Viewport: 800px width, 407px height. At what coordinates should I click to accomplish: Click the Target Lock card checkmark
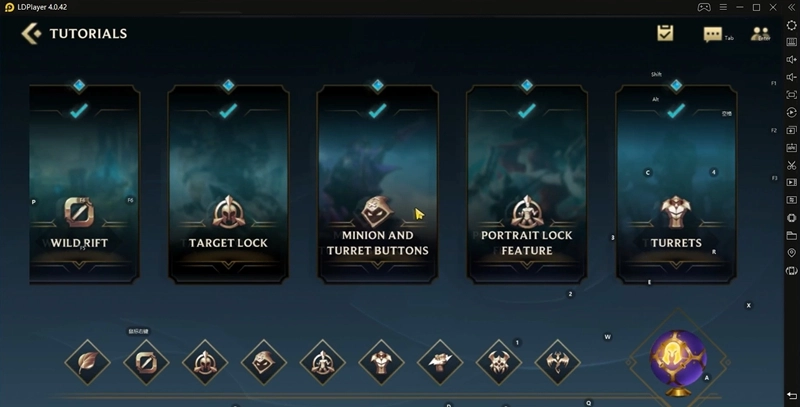228,110
